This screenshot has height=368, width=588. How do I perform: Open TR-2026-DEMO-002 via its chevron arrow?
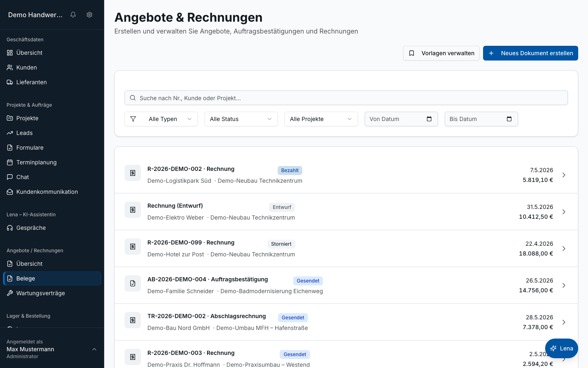click(x=564, y=322)
